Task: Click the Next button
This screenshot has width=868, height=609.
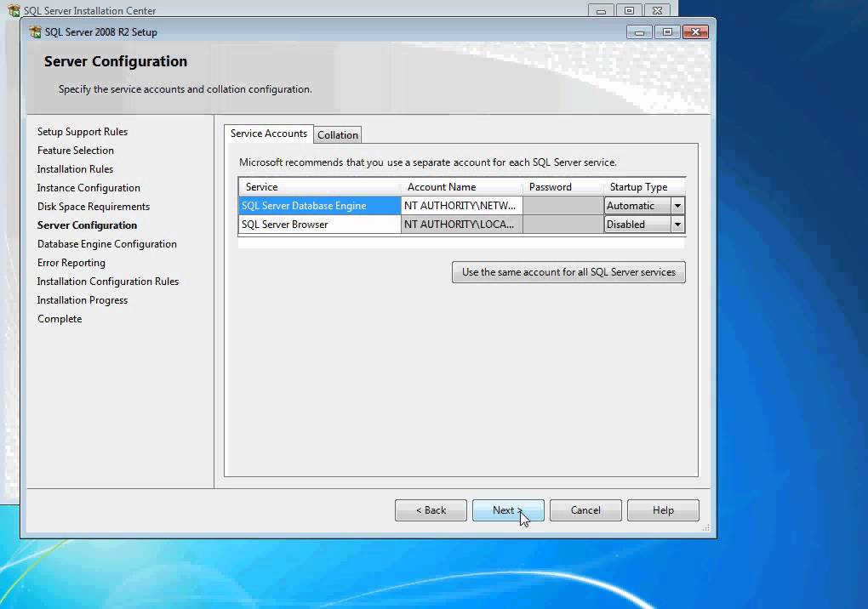Action: click(508, 510)
